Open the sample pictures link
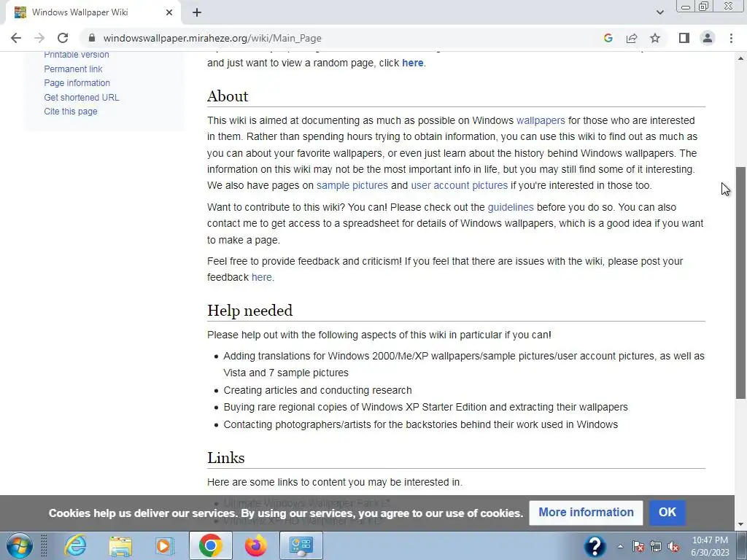Screen dimensions: 747x560 (x=352, y=185)
